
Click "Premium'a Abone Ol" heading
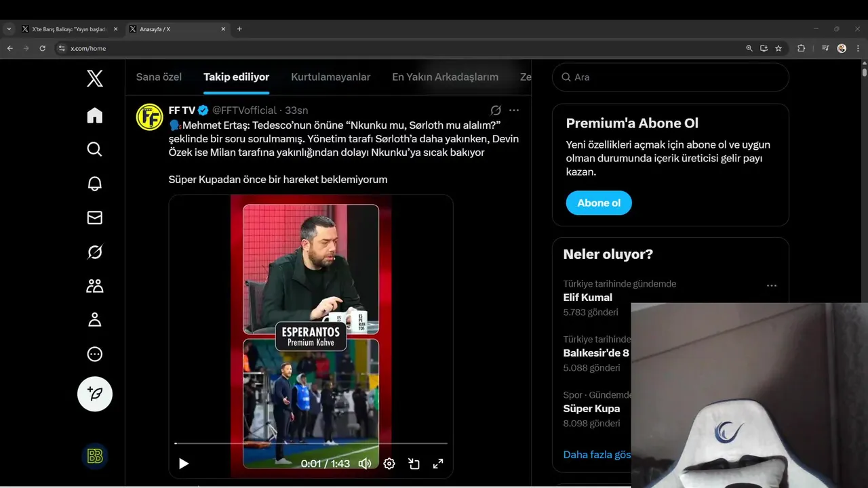(632, 123)
